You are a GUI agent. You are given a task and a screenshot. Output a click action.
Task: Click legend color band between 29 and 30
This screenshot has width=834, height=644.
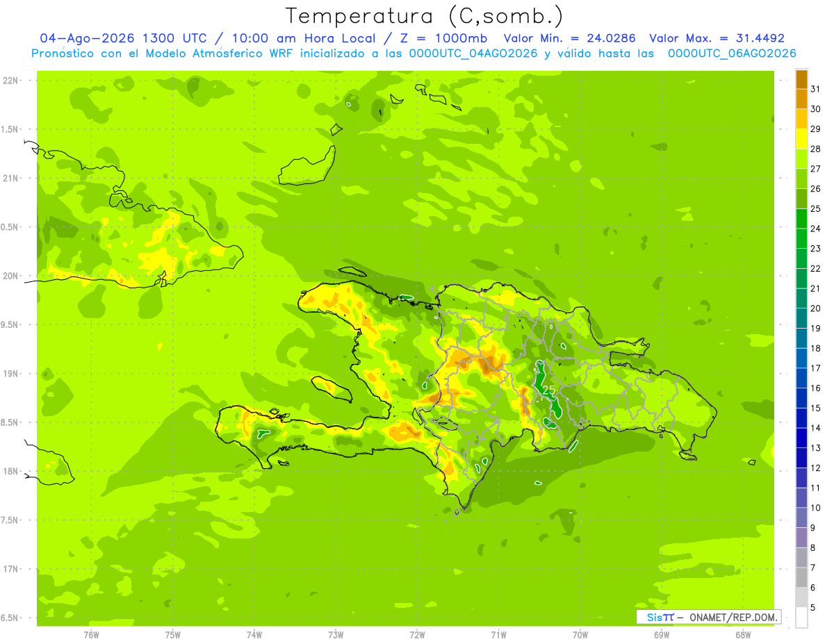(x=801, y=119)
